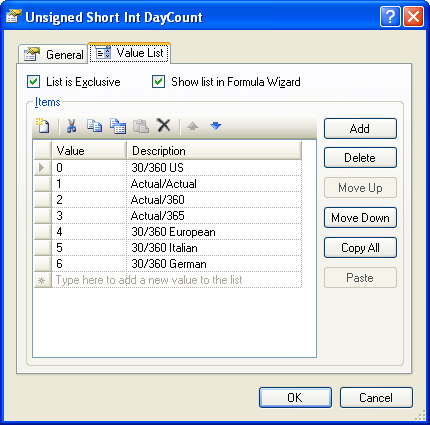Click the Move Down button

click(x=360, y=218)
